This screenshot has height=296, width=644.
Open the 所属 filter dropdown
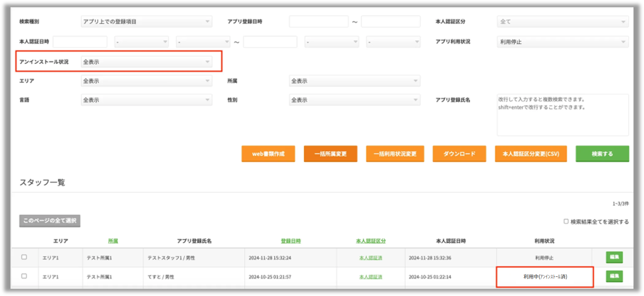[x=354, y=81]
